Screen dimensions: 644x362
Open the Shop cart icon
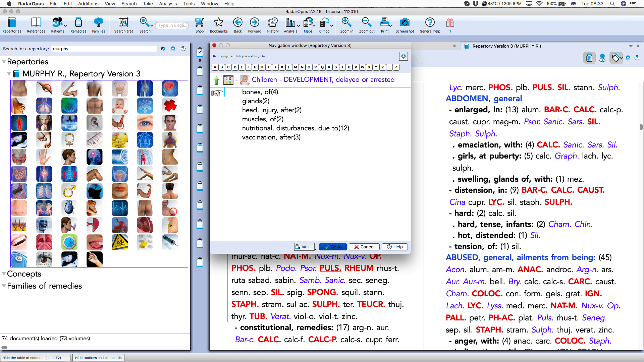[x=200, y=23]
